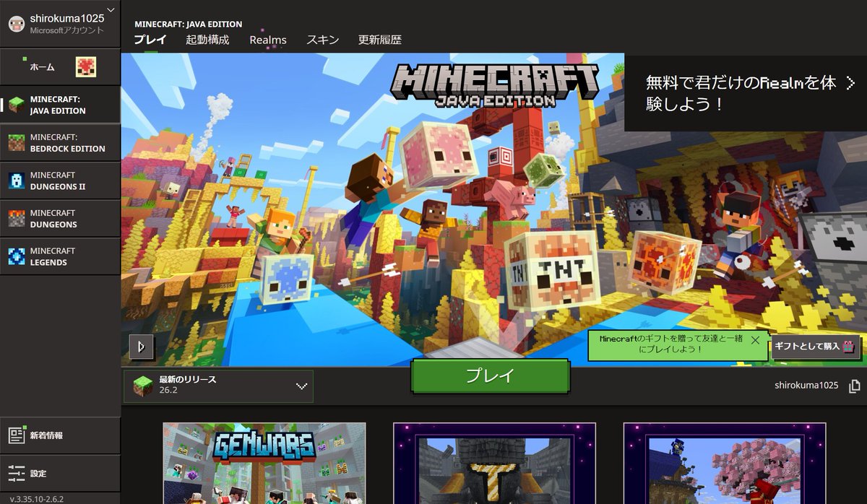Click the version text v.3.35.10-2.6.2
Image resolution: width=867 pixels, height=504 pixels.
tap(37, 498)
